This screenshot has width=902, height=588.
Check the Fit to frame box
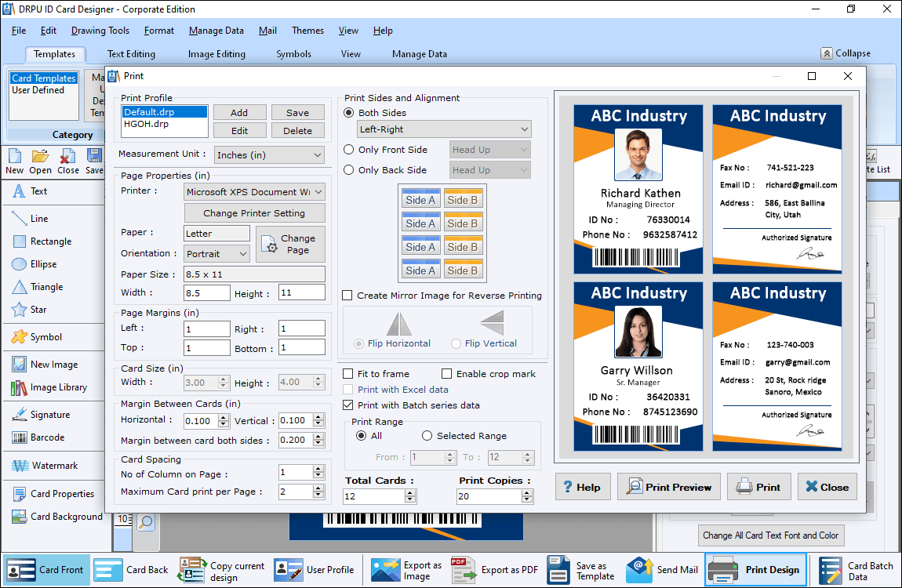click(x=348, y=374)
